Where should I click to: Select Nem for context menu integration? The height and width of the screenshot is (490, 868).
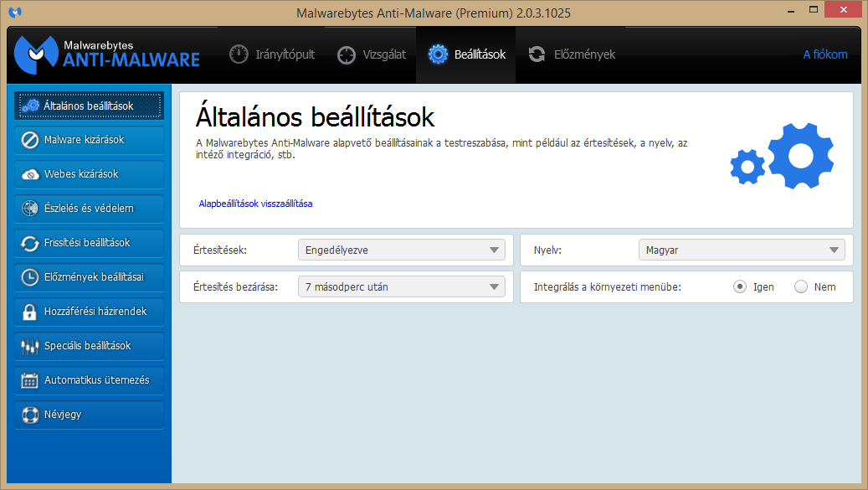(x=801, y=286)
